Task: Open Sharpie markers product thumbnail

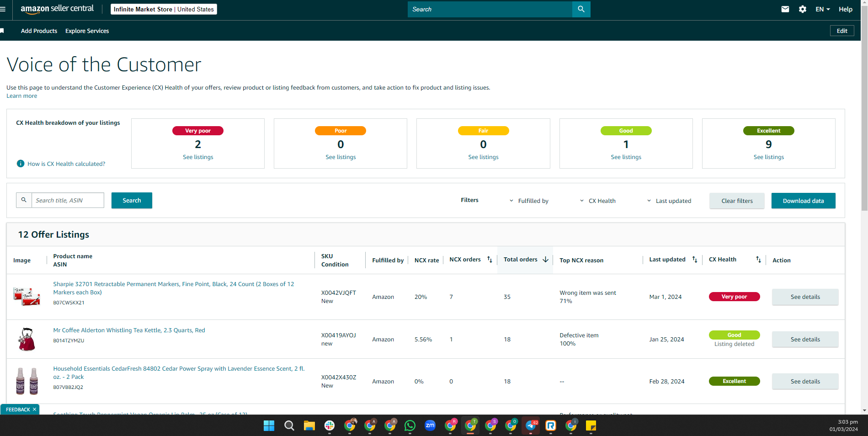Action: click(27, 297)
